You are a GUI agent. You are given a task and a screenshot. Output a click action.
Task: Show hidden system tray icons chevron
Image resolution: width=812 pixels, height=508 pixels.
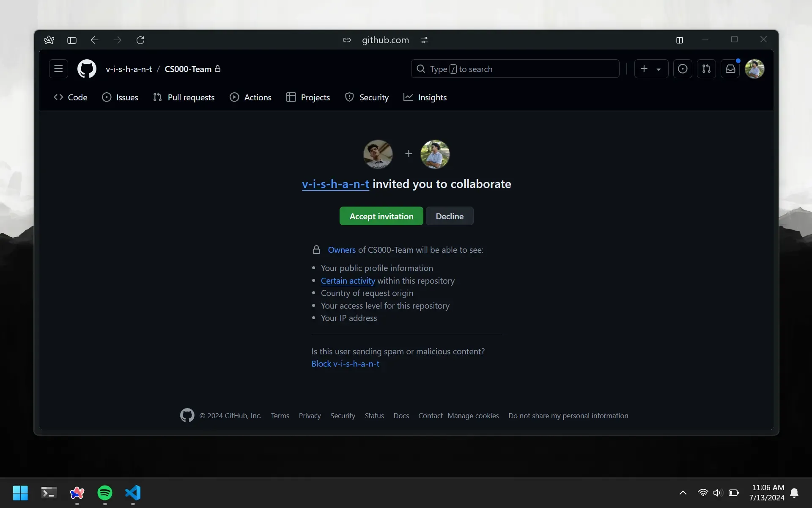(683, 492)
